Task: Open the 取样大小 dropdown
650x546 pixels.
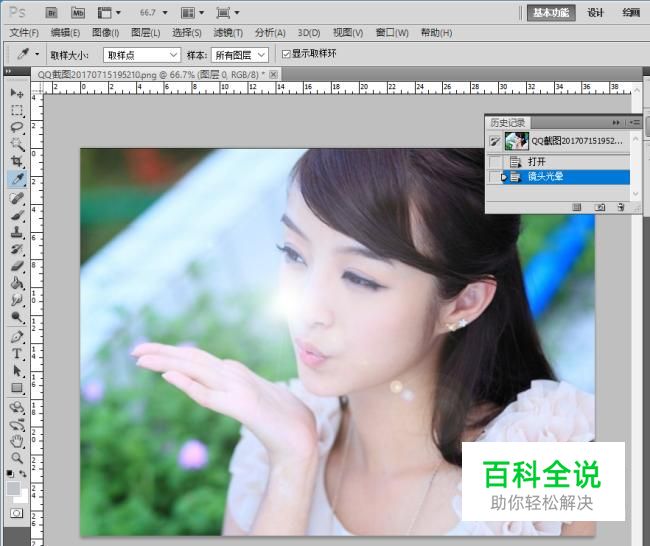Action: [141, 55]
